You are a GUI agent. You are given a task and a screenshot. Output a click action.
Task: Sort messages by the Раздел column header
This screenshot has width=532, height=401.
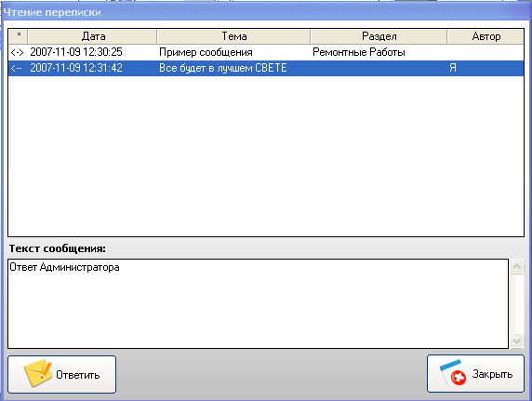(x=379, y=36)
